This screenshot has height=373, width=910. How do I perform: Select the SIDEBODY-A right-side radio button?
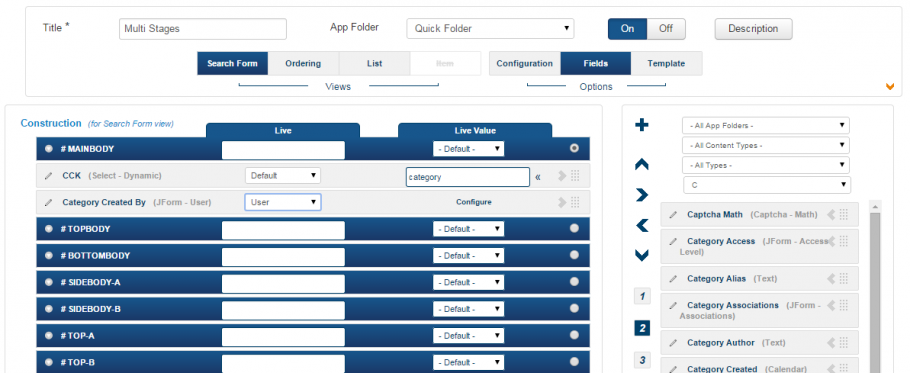(574, 282)
